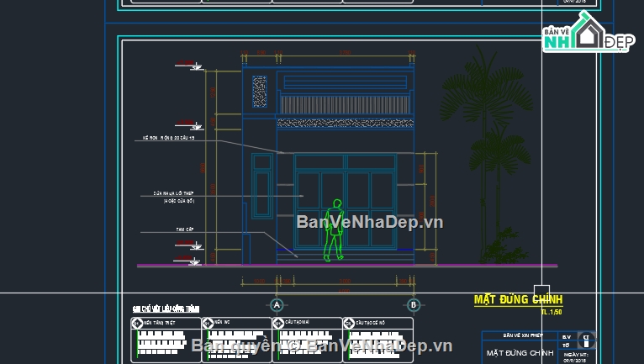Select annotation (HOẶC CỬA GỖ)
Screen dimensions: 644x364
tap(179, 201)
